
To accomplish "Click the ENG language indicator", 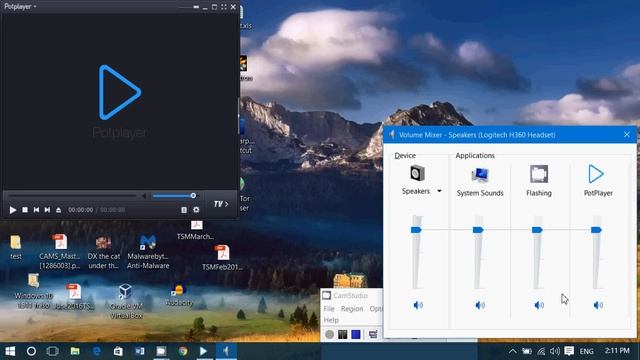I will [587, 351].
